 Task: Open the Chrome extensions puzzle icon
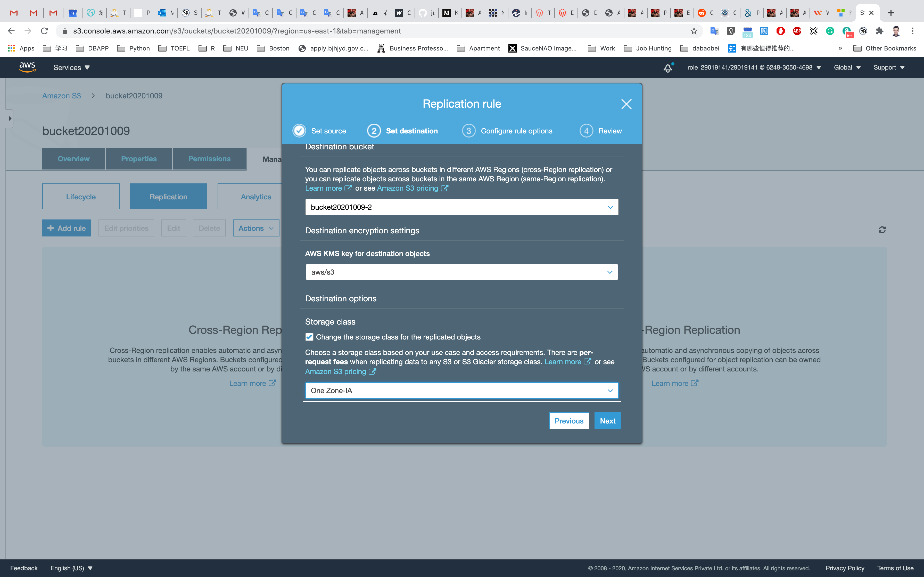(x=880, y=31)
